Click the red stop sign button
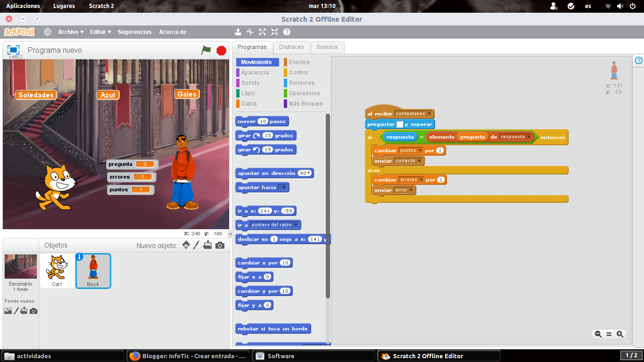Screen dimensions: 644x362 [221, 50]
